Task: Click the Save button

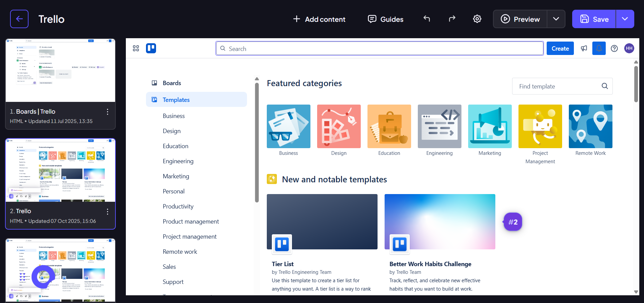Action: click(594, 19)
